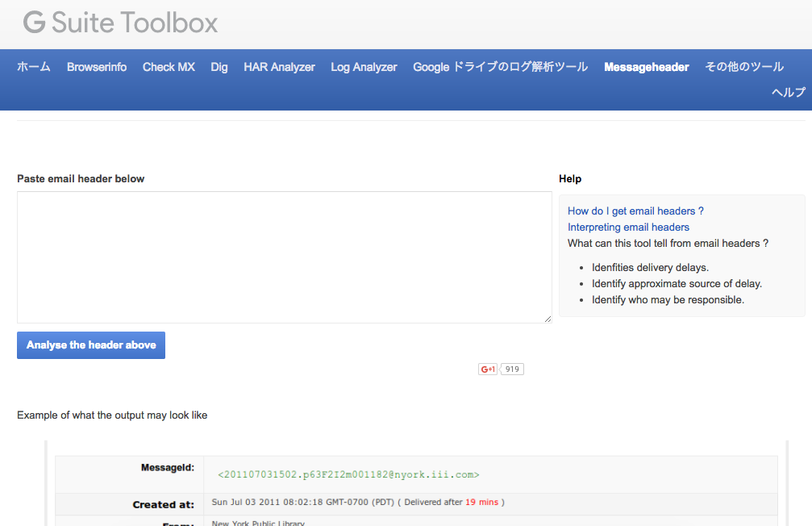Click the textarea resize handle
Screen dimensions: 812x526
click(x=548, y=319)
